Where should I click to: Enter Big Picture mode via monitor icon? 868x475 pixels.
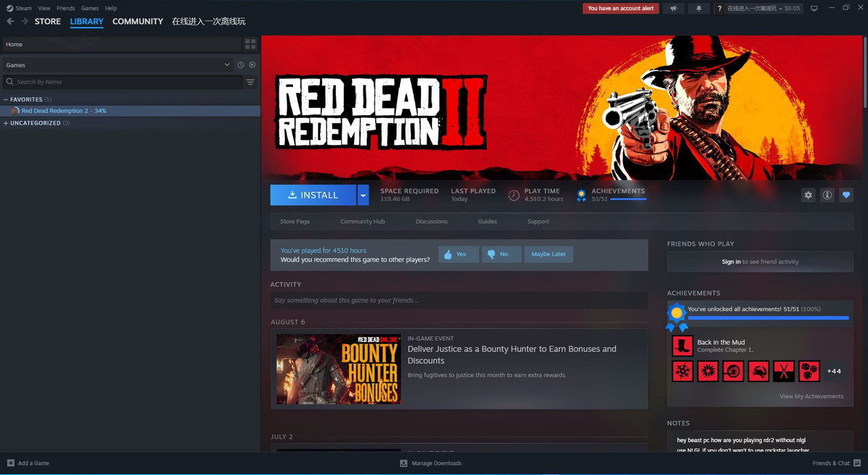pos(814,8)
